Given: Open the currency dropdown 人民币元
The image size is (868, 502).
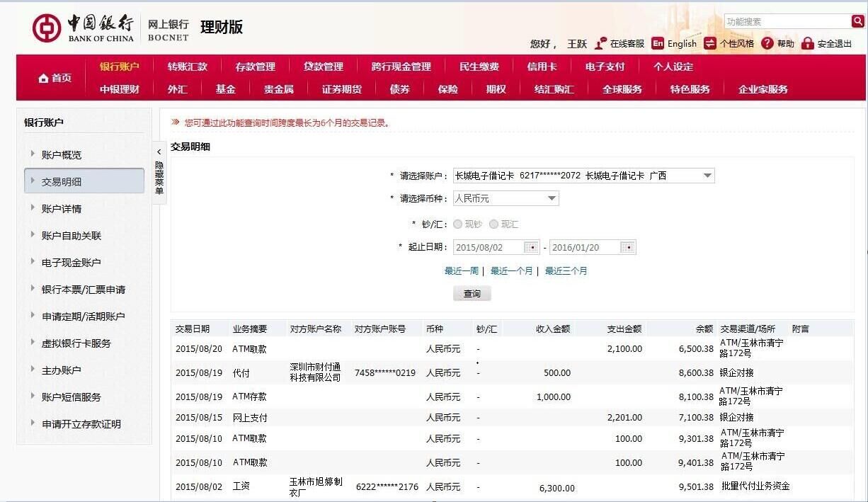Looking at the screenshot, I should [552, 199].
